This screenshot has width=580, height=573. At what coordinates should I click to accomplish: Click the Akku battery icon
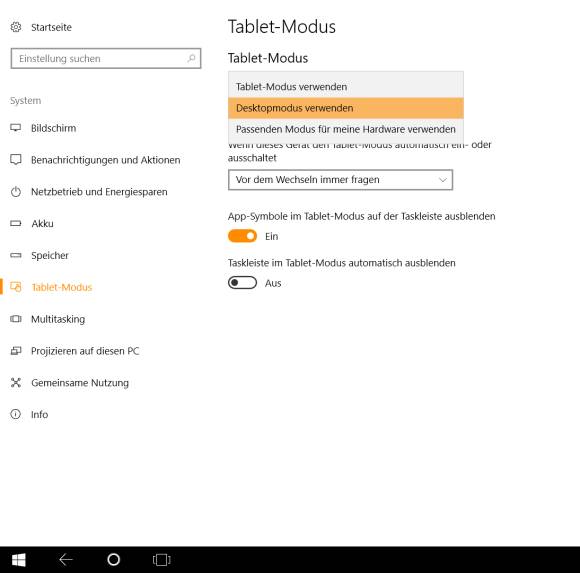click(x=16, y=223)
